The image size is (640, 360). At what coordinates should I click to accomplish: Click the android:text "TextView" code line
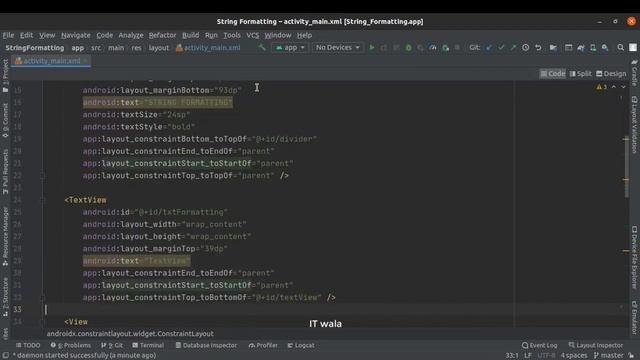click(136, 261)
